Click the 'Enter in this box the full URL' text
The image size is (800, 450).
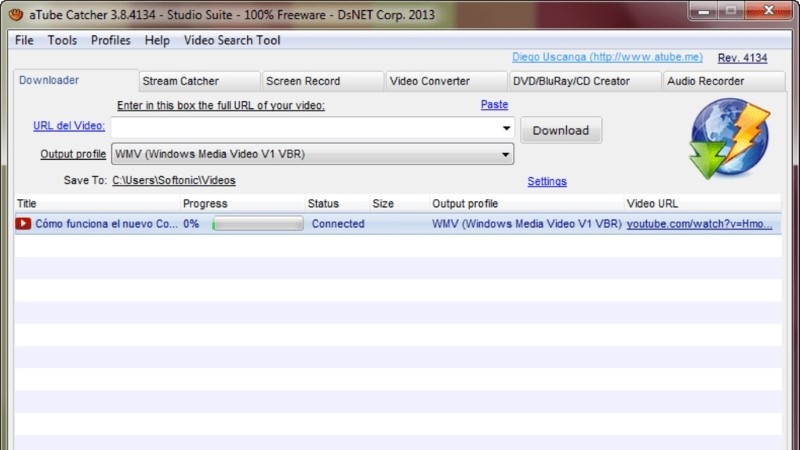click(x=221, y=106)
